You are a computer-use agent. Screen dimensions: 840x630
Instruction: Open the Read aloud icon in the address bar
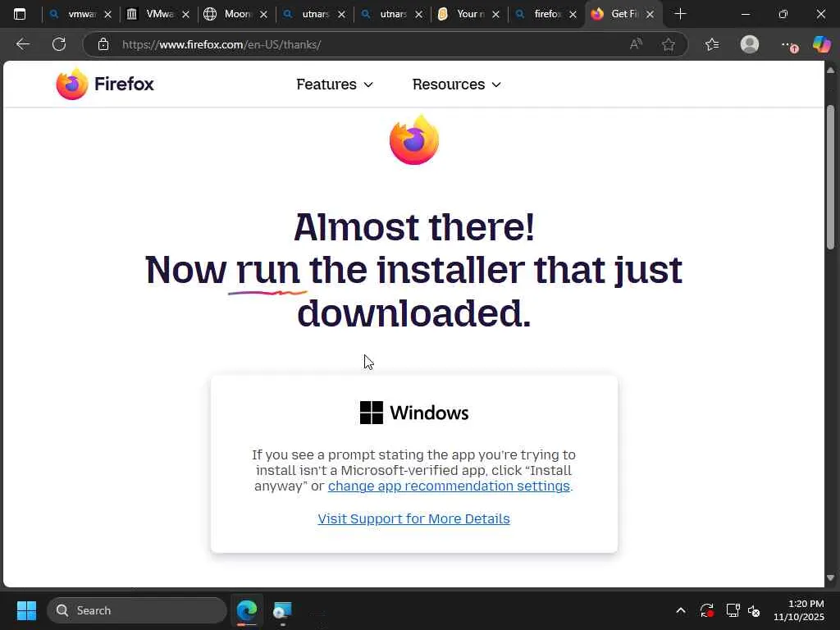click(636, 44)
